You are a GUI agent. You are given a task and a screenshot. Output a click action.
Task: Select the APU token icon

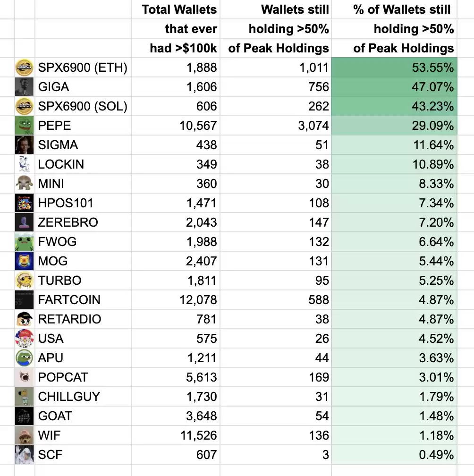[24, 358]
